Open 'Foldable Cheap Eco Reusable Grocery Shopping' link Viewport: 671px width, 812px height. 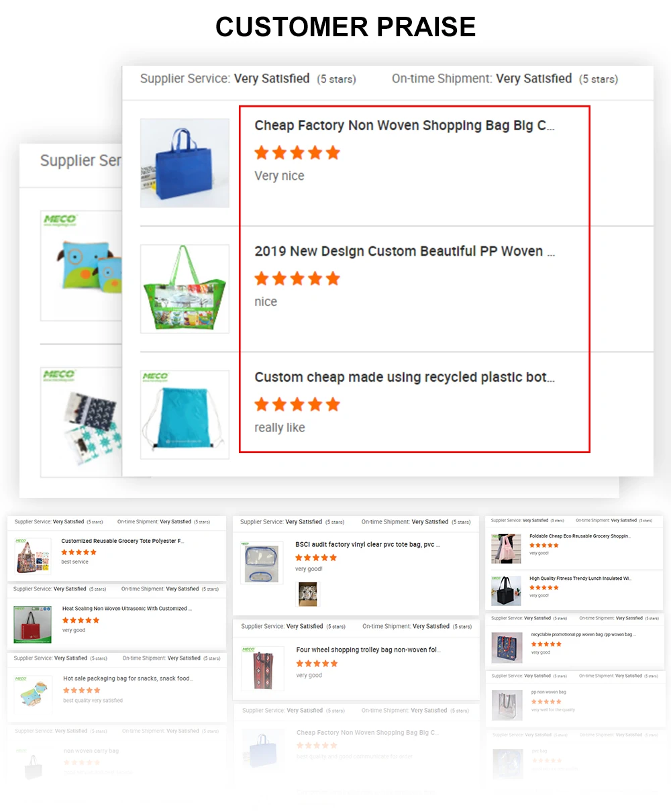pyautogui.click(x=580, y=536)
